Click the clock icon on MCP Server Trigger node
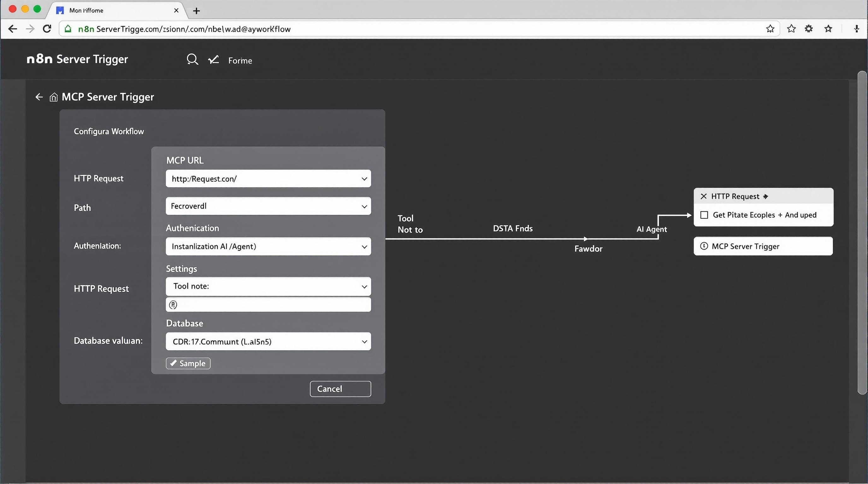 (704, 246)
